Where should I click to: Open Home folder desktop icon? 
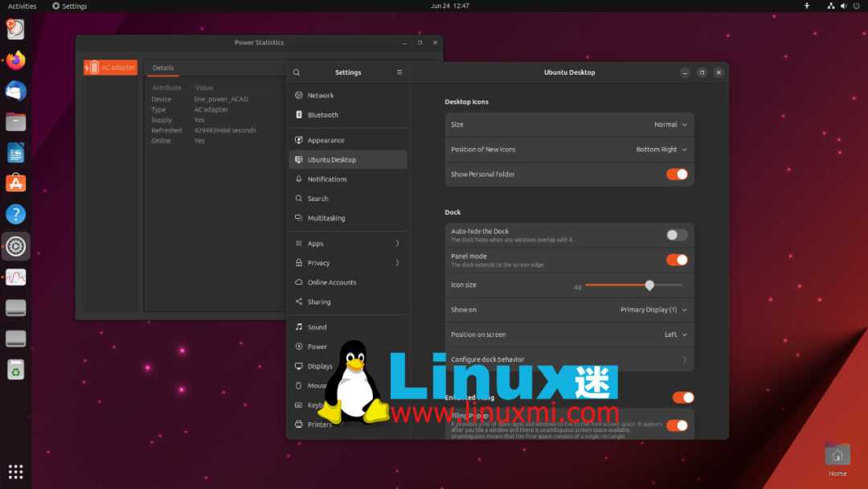(x=837, y=459)
